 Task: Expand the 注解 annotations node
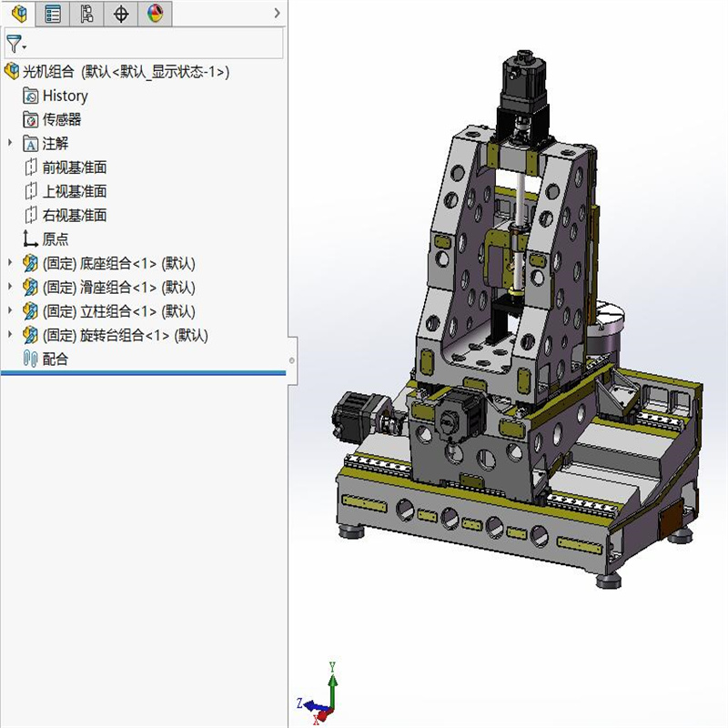[x=10, y=143]
